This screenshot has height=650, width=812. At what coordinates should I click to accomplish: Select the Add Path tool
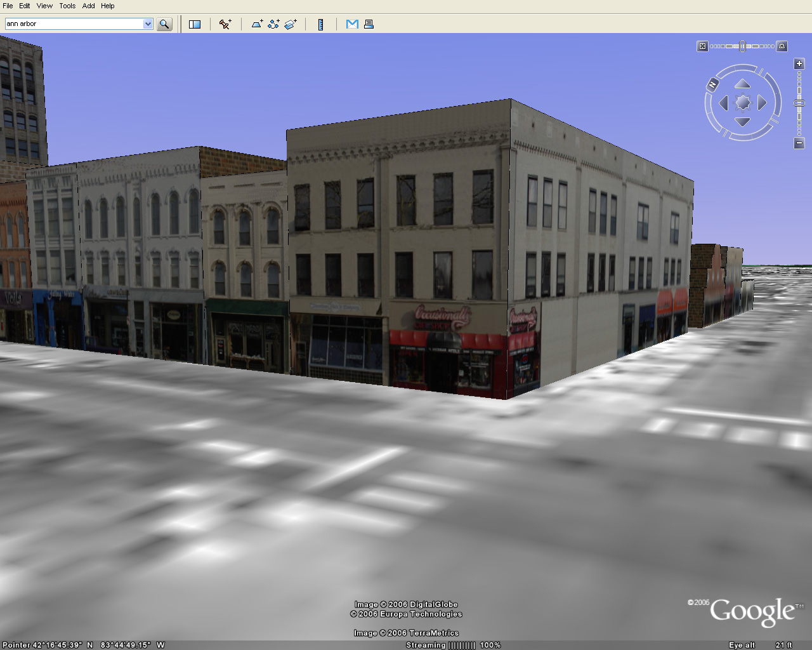tap(273, 24)
